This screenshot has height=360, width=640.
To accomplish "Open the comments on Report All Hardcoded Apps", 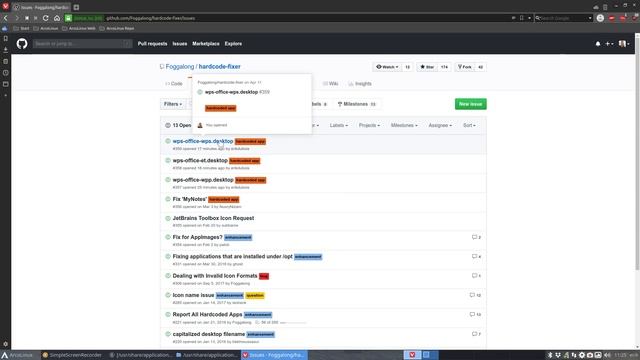I will click(475, 314).
